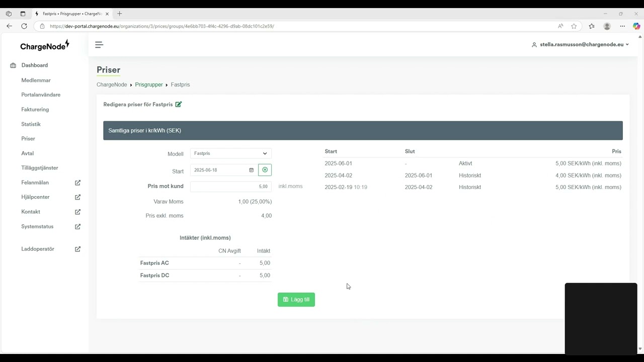
Task: Open the Modell dropdown showing Fastpris
Action: pos(231,153)
